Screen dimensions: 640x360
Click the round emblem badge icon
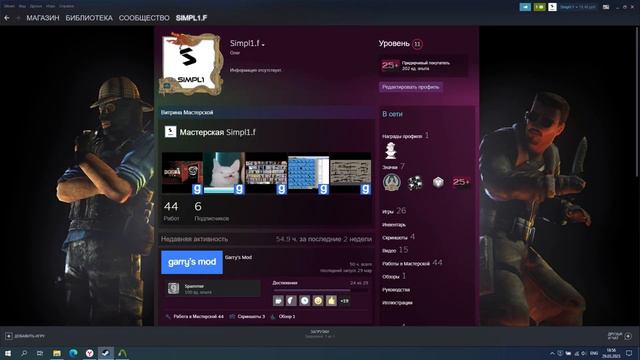(x=392, y=182)
